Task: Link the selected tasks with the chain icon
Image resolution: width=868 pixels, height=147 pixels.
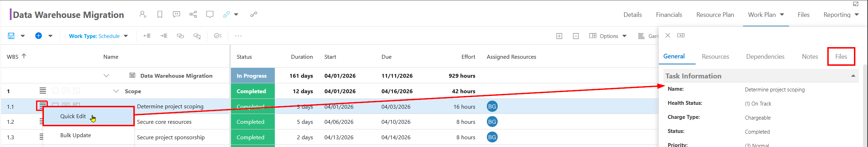Action: [180, 36]
